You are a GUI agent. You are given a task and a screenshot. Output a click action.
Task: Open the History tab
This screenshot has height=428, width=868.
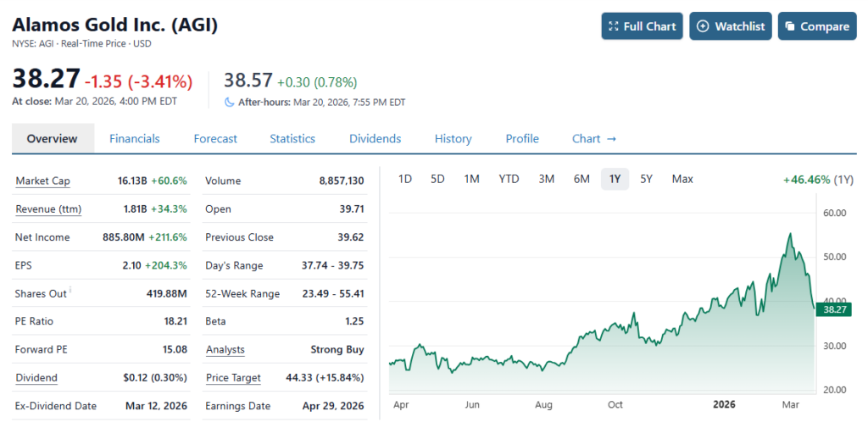[x=453, y=139]
